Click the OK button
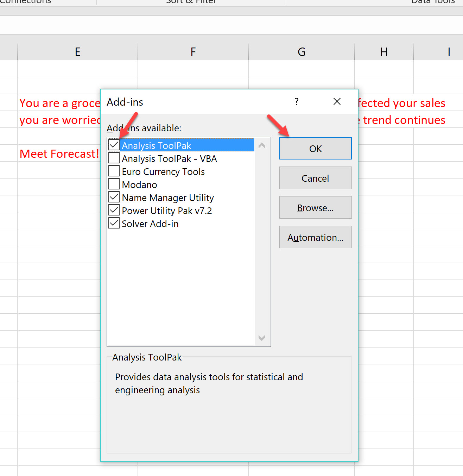The height and width of the screenshot is (476, 463). [x=315, y=148]
